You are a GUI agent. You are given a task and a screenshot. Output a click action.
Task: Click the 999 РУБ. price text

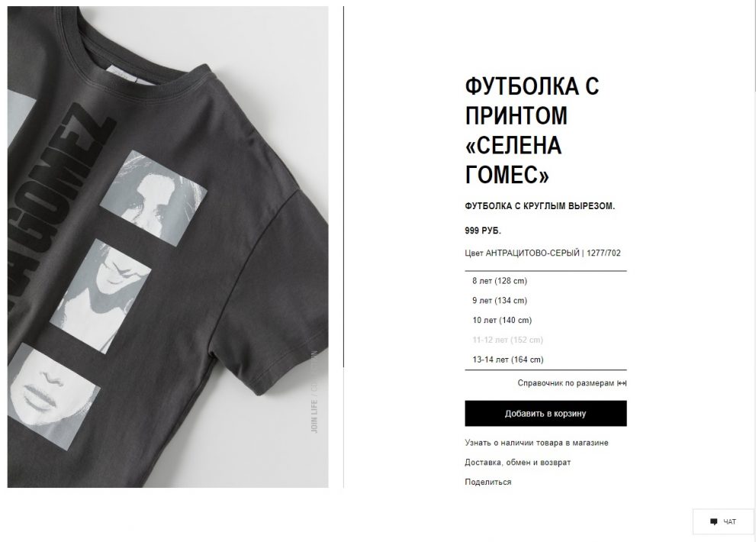483,231
